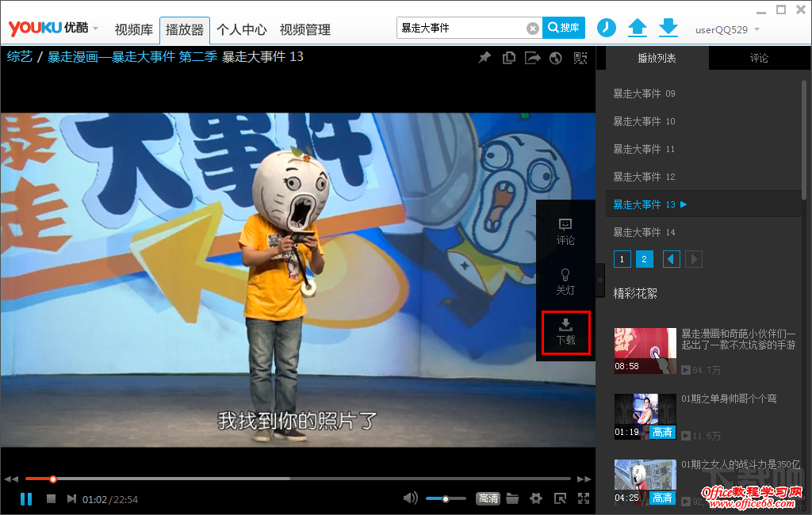
Task: Click next page arrow in playlist
Action: [693, 259]
